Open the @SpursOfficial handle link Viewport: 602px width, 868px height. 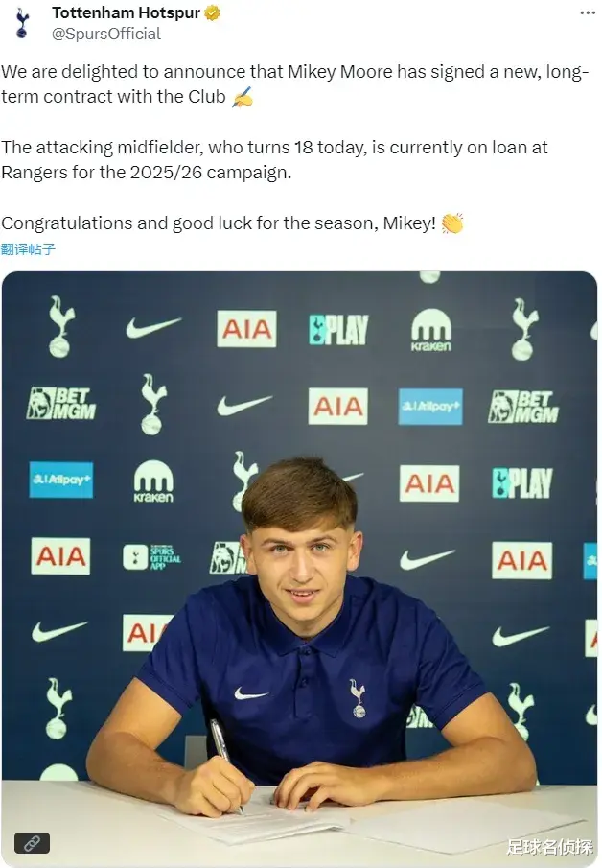tap(105, 34)
